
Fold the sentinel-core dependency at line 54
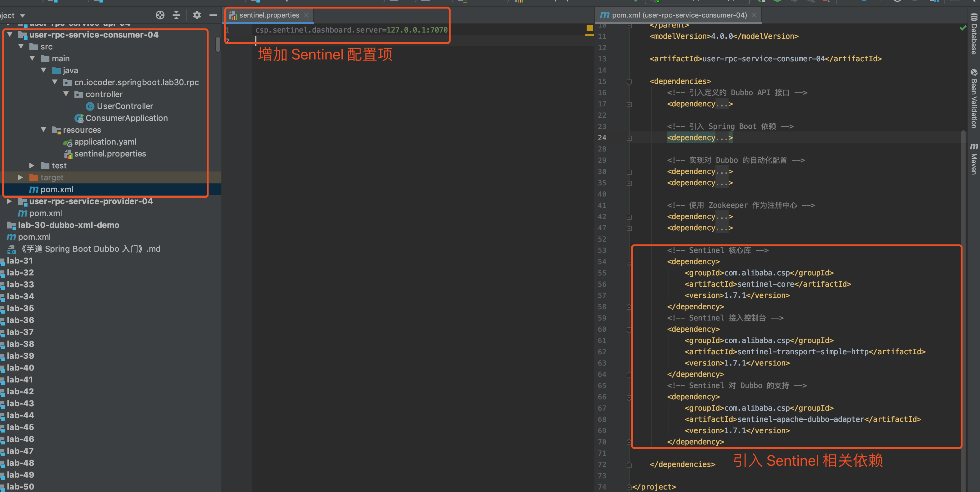click(x=629, y=262)
